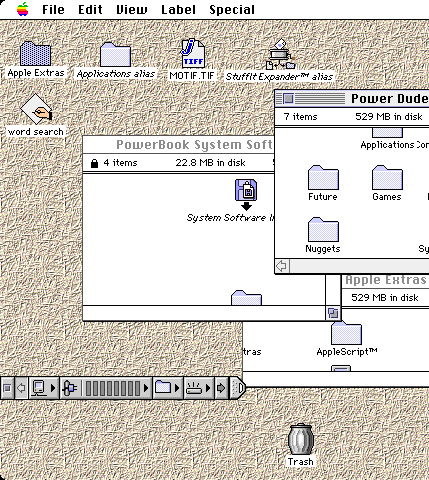Open the Apple menu

click(x=23, y=9)
